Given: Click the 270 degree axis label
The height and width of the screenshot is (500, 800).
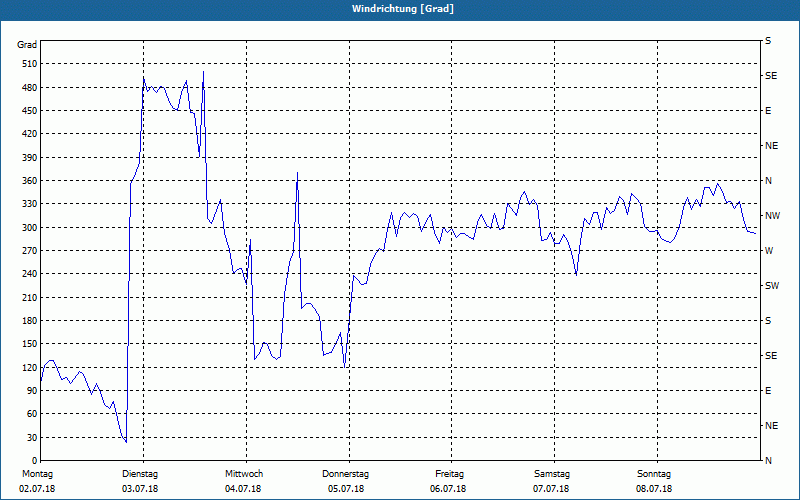Looking at the screenshot, I should point(30,251).
